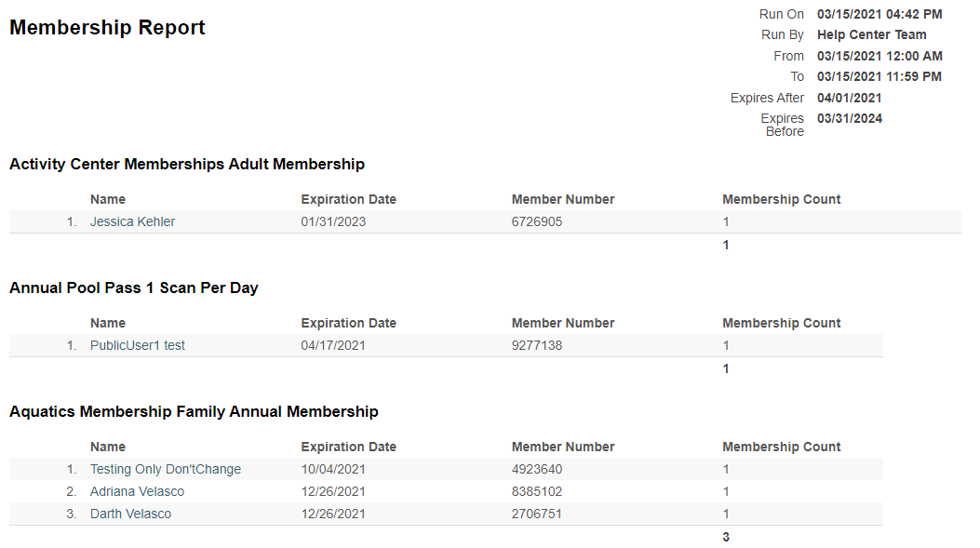Click the Run By label
980x548 pixels.
tap(783, 35)
